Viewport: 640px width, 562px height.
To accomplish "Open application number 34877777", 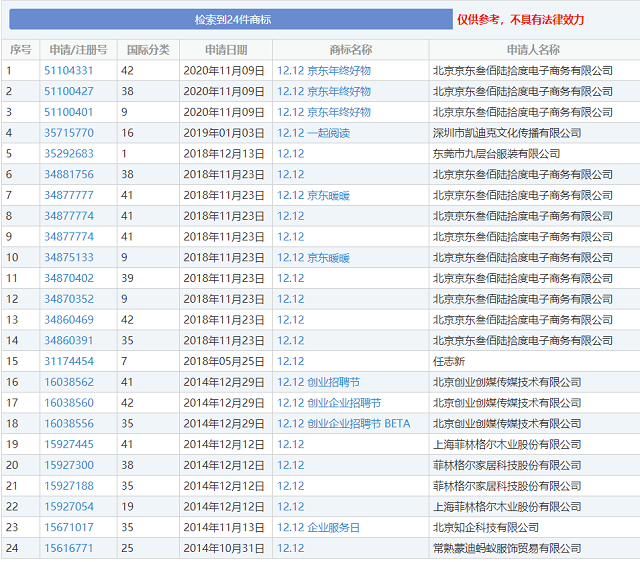I will pyautogui.click(x=69, y=195).
